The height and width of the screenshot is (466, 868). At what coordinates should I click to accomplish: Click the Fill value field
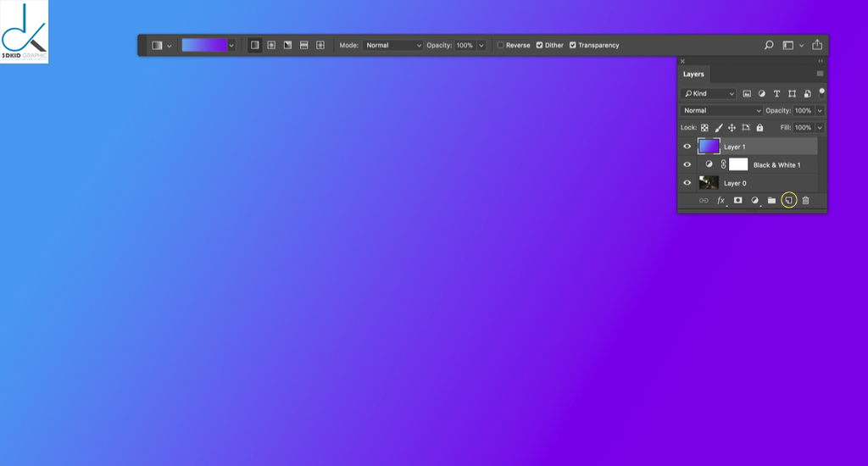(804, 128)
